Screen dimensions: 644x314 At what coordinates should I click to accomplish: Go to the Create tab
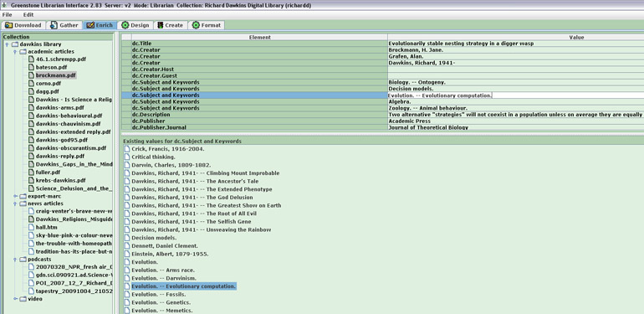click(x=170, y=25)
